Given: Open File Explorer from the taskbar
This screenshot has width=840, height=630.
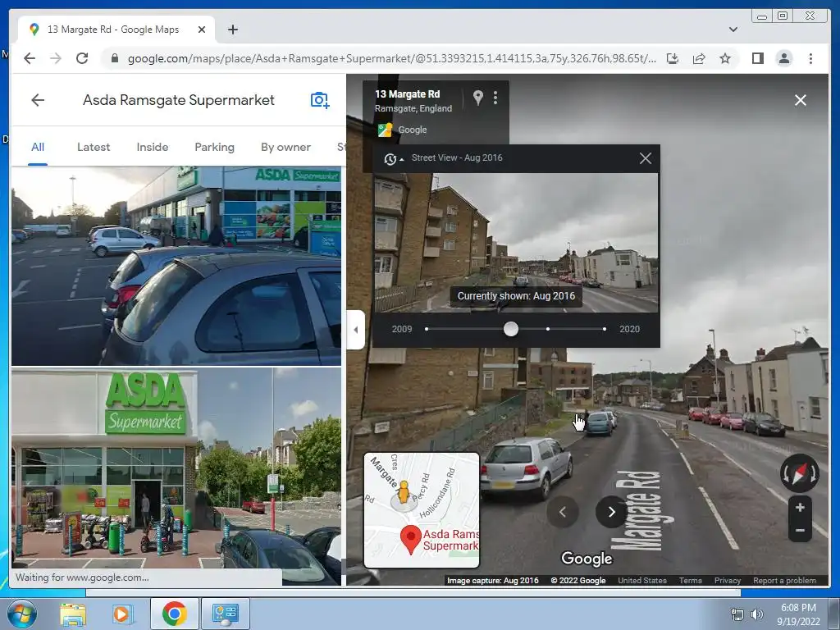Looking at the screenshot, I should (x=73, y=614).
